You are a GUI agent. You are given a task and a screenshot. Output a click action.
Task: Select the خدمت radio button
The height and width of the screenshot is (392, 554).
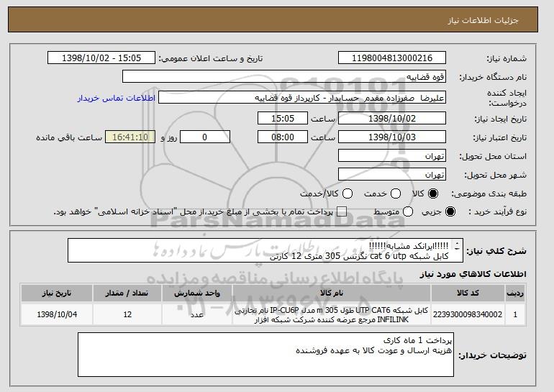coord(396,193)
